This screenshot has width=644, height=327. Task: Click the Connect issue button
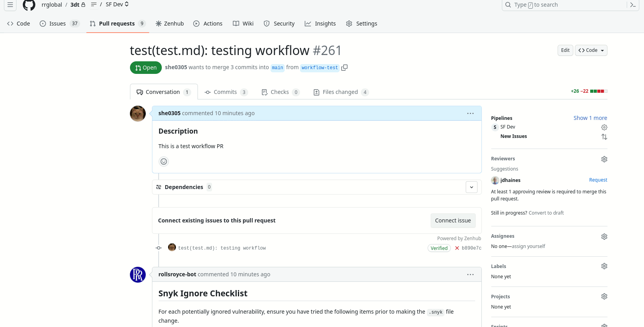[x=453, y=220]
